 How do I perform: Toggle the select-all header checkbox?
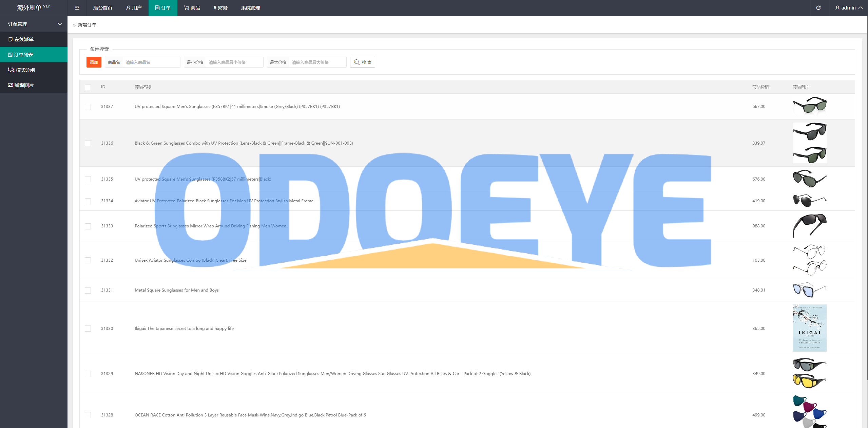[x=88, y=87]
